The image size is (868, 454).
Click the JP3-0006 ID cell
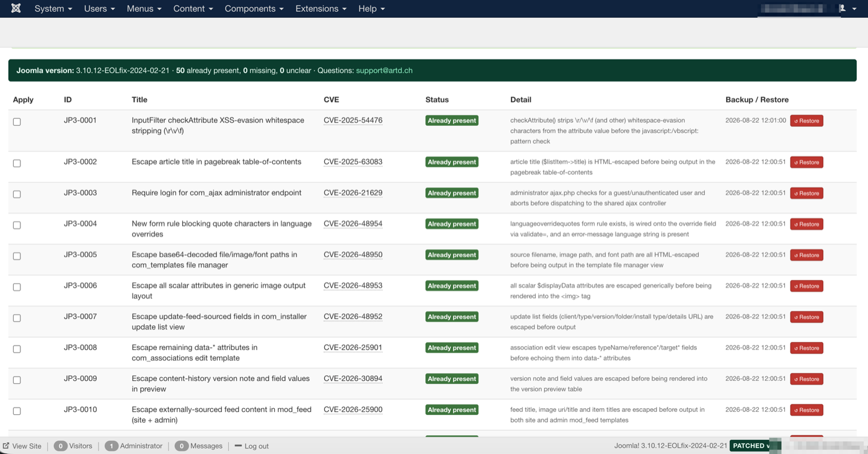(x=81, y=286)
